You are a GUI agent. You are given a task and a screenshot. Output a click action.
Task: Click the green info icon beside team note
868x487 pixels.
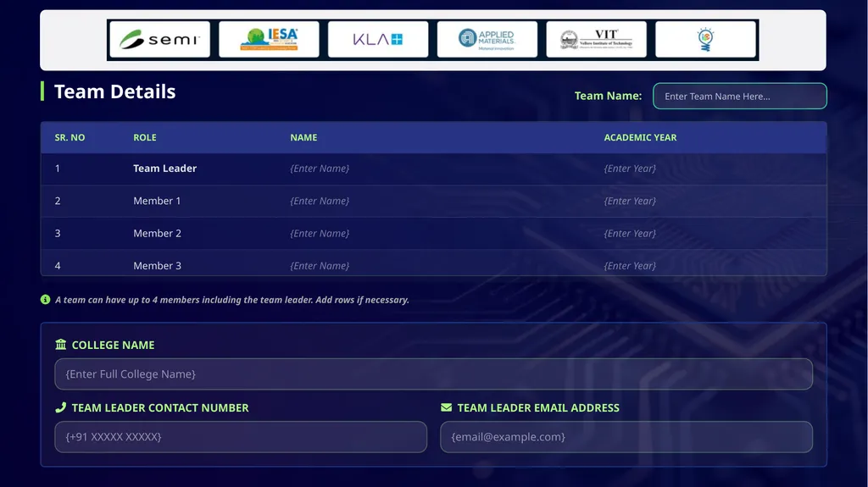tap(46, 299)
